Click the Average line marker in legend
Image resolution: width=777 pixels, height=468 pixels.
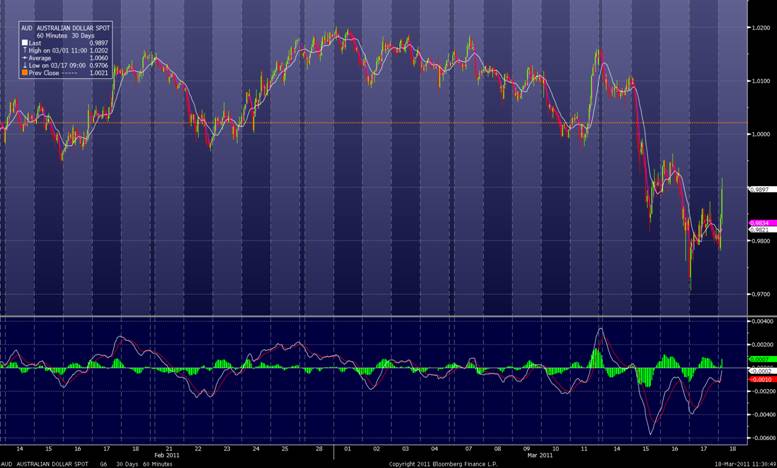point(25,58)
